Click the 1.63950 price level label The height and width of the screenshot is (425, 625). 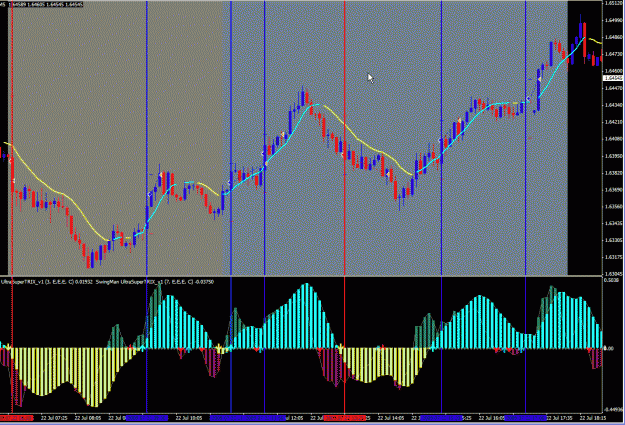coord(614,156)
